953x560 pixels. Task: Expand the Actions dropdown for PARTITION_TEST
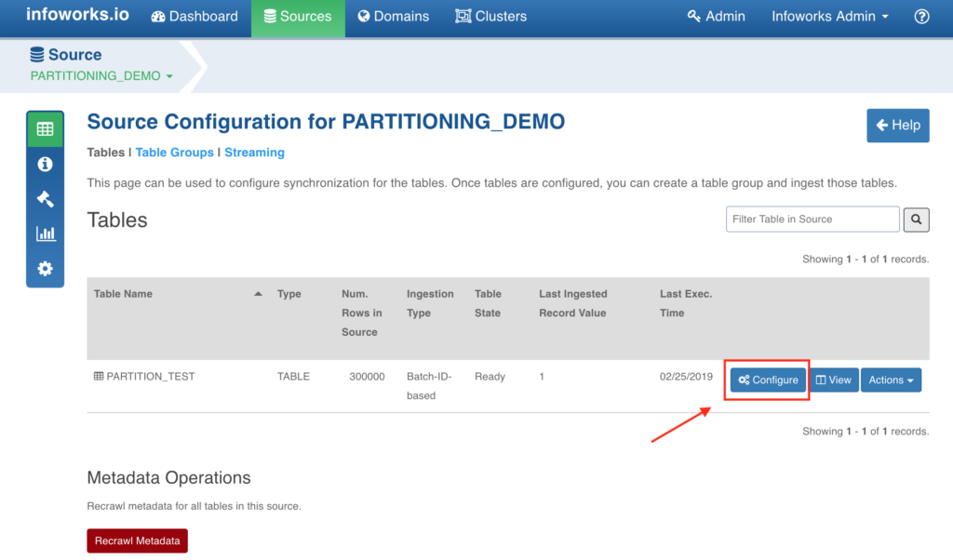[x=891, y=380]
